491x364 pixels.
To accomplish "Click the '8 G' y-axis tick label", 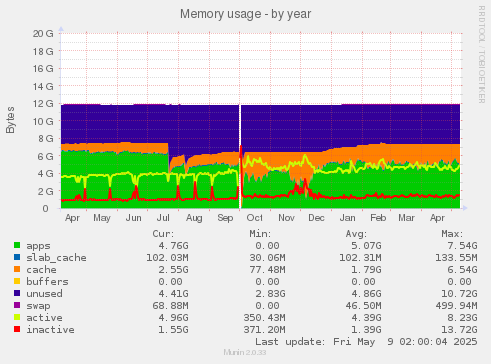I will [46, 138].
